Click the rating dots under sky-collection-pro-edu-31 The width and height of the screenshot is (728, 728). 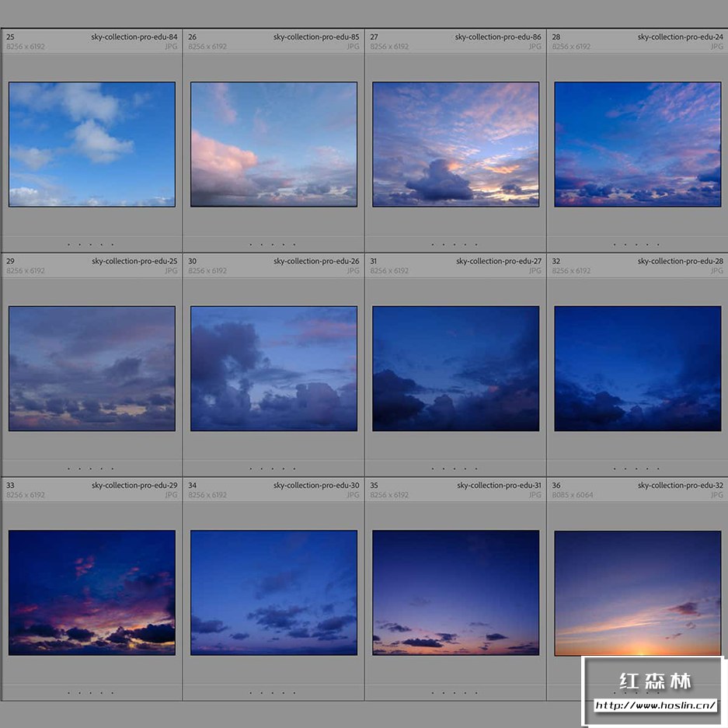tap(455, 693)
